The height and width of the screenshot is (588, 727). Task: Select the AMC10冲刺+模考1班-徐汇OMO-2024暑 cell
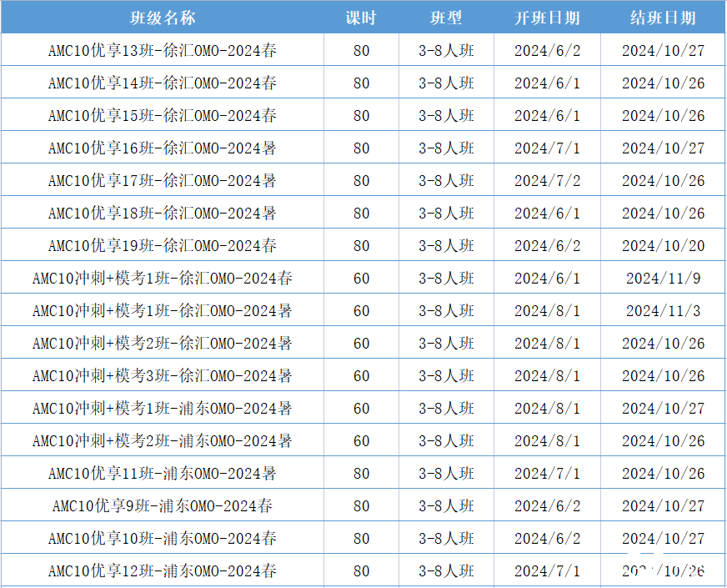[163, 310]
